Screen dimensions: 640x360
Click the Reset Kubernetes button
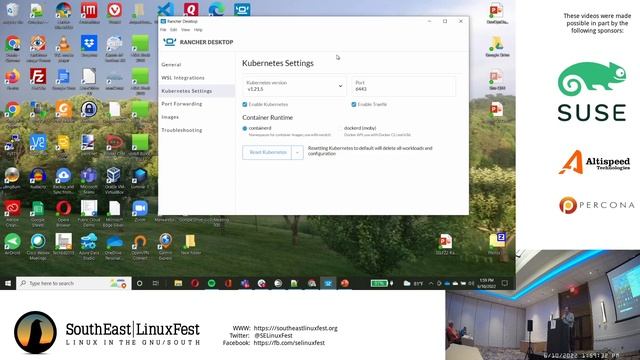click(x=267, y=152)
